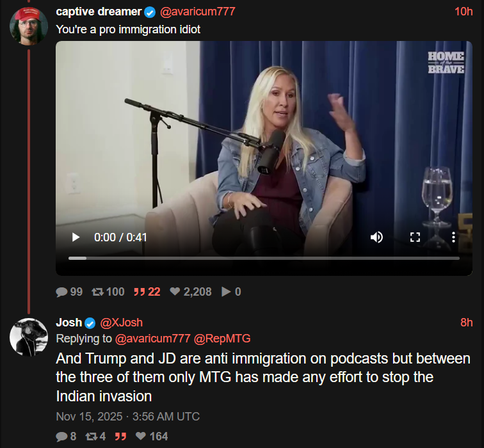Open the video's three-dot options menu
Image resolution: width=484 pixels, height=448 pixels.
click(x=453, y=237)
